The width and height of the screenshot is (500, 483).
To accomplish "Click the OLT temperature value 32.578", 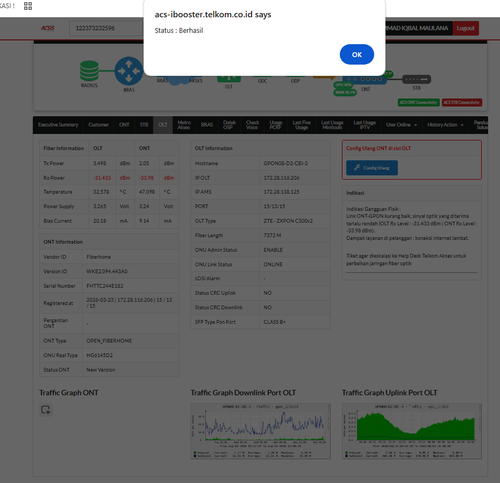I will pyautogui.click(x=101, y=192).
